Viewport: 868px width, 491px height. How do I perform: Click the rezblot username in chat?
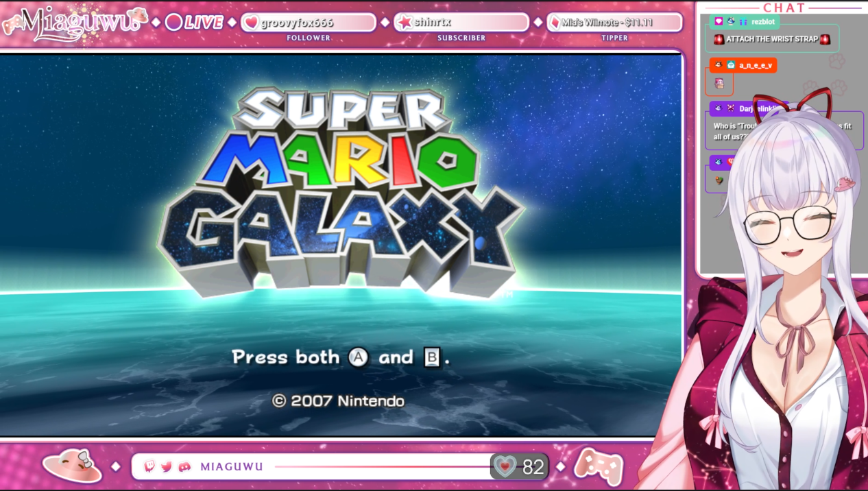(763, 22)
